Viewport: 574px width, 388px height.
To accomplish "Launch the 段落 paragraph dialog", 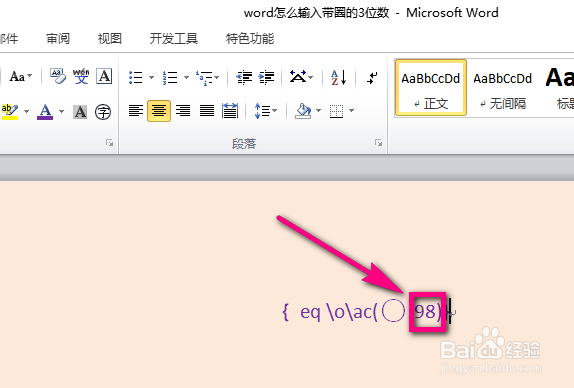I will coord(379,143).
